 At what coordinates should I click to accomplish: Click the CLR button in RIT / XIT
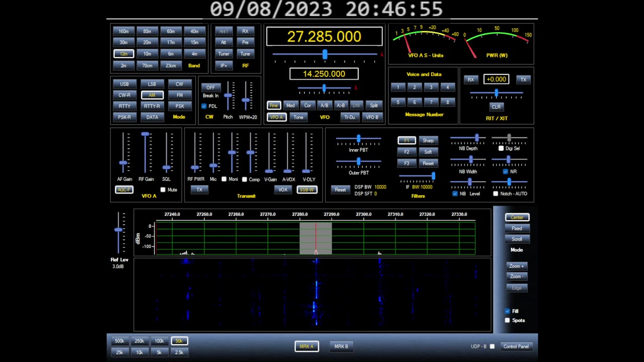(496, 107)
